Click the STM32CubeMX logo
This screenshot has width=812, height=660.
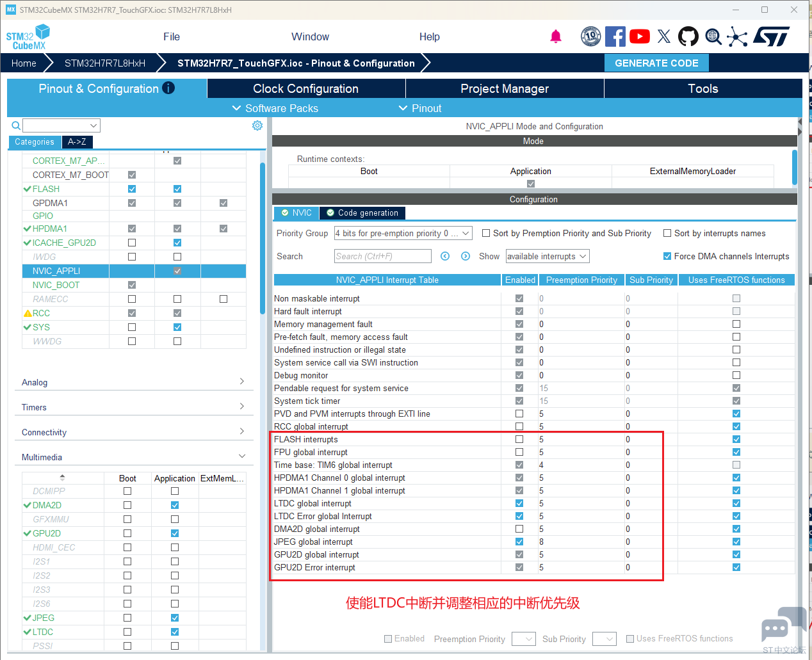[x=28, y=37]
